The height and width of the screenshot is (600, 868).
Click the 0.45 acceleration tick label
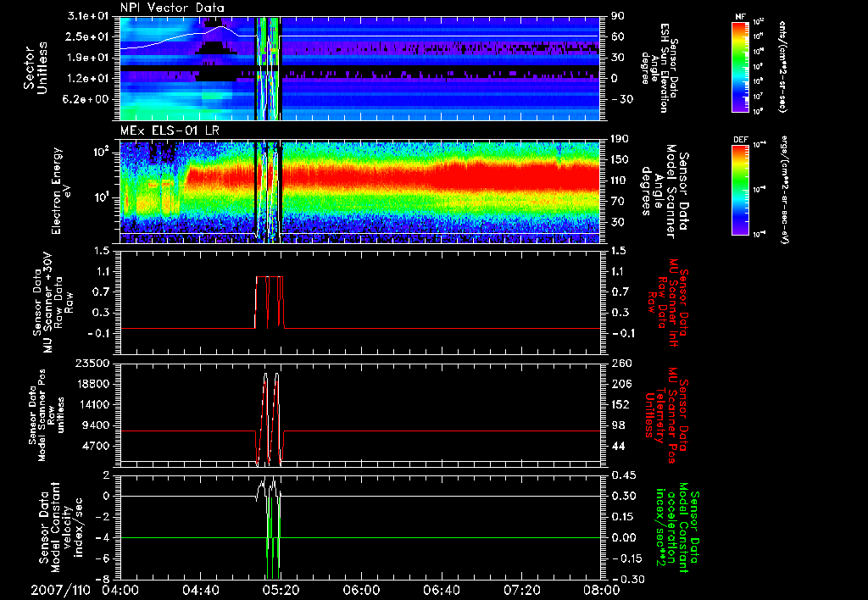pyautogui.click(x=623, y=475)
